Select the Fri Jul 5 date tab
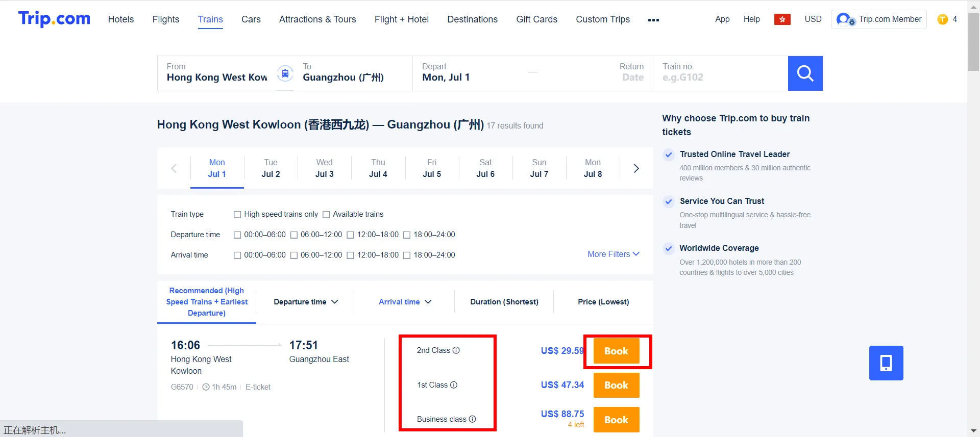 coord(432,168)
